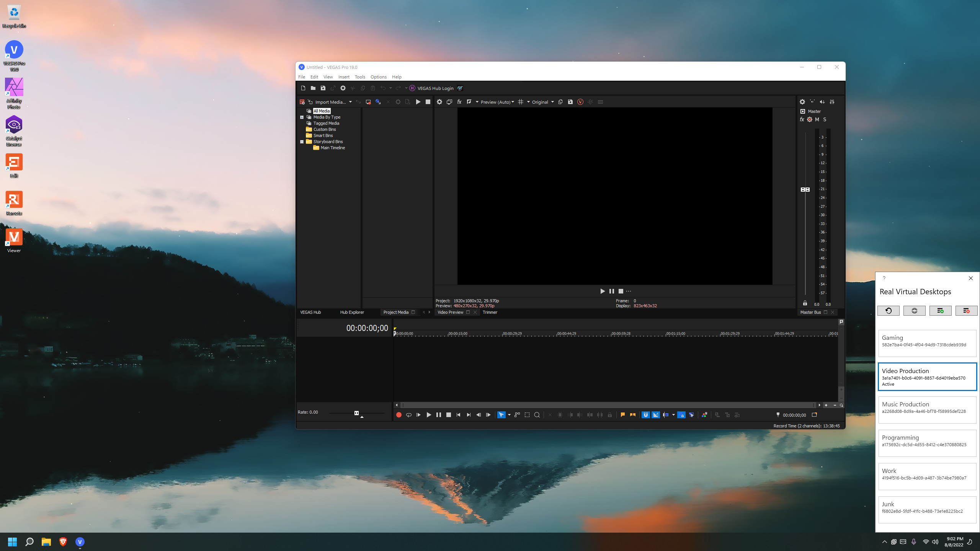Click the VEGAS Hub Login button

coord(434,88)
